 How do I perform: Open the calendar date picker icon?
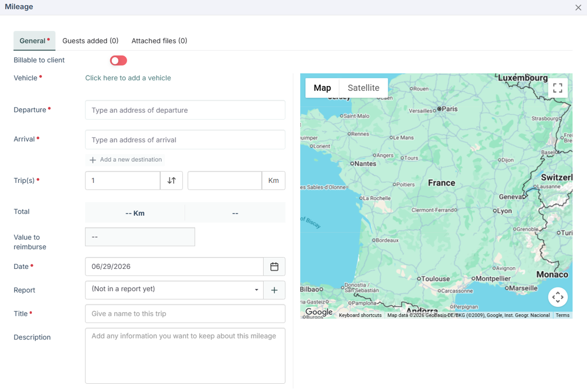point(274,267)
